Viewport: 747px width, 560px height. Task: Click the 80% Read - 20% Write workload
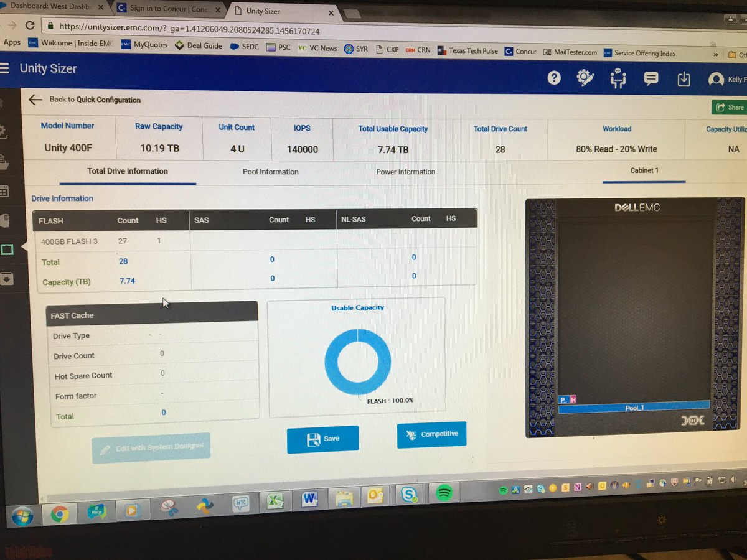[616, 149]
